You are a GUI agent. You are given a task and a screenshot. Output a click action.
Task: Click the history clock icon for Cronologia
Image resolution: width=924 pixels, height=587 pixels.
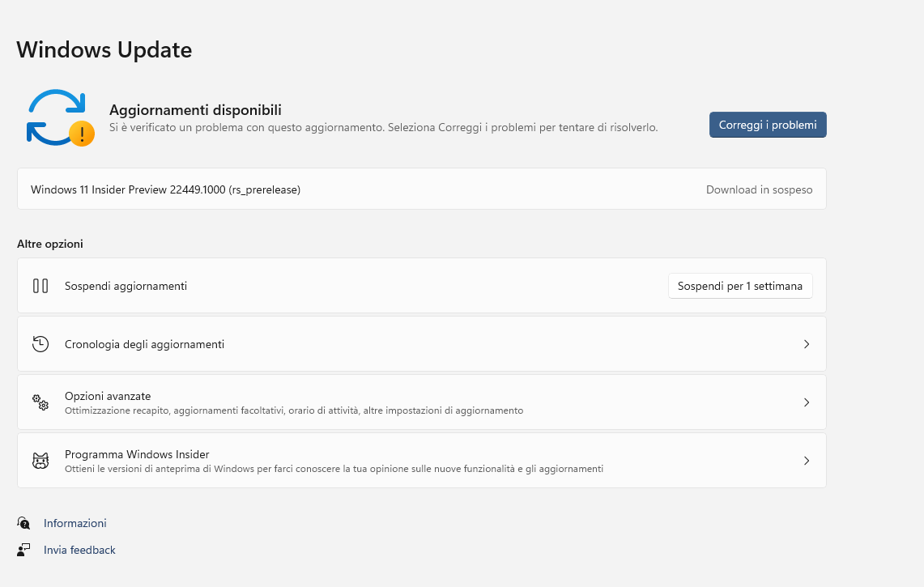40,343
